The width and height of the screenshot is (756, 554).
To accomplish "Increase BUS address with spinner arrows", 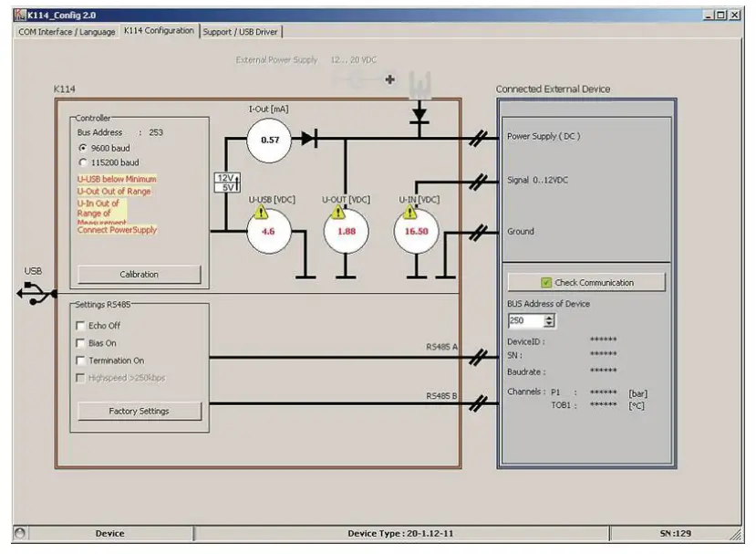I will click(549, 318).
